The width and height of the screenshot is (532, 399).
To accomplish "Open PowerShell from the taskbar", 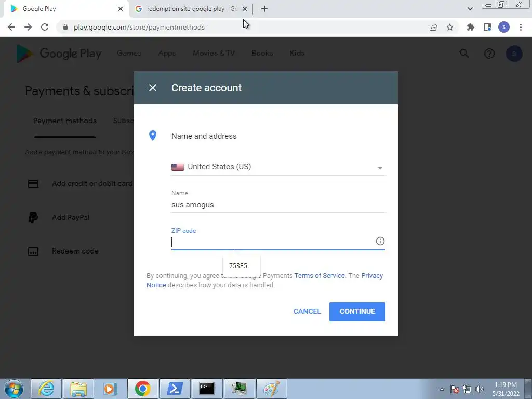I will coord(175,389).
